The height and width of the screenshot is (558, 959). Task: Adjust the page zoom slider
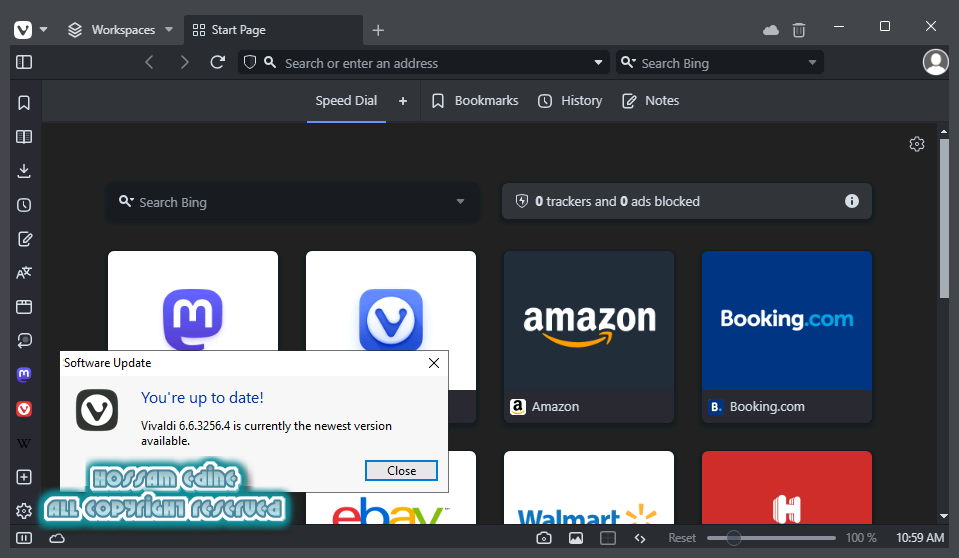(x=771, y=538)
